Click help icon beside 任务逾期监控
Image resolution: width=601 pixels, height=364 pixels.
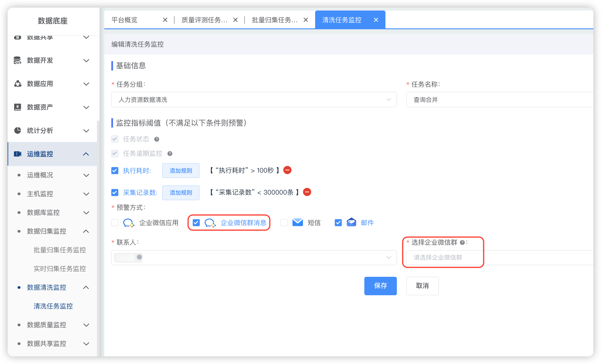[170, 154]
